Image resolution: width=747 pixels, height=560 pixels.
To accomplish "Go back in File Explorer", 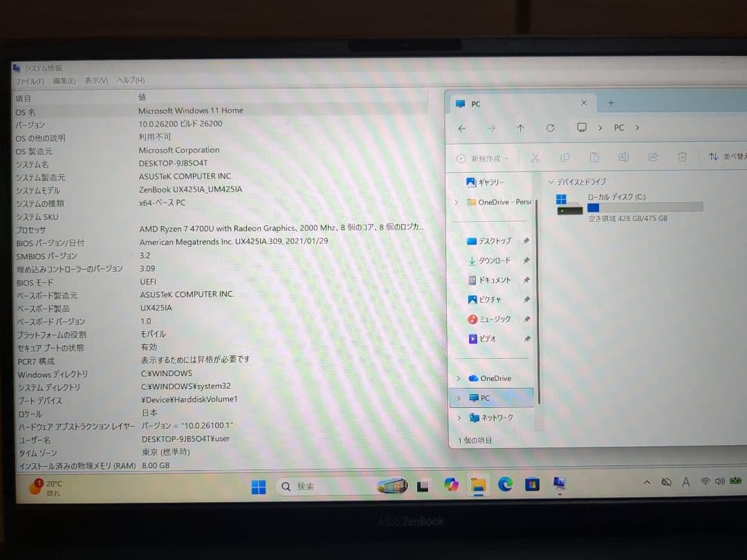I will [461, 129].
